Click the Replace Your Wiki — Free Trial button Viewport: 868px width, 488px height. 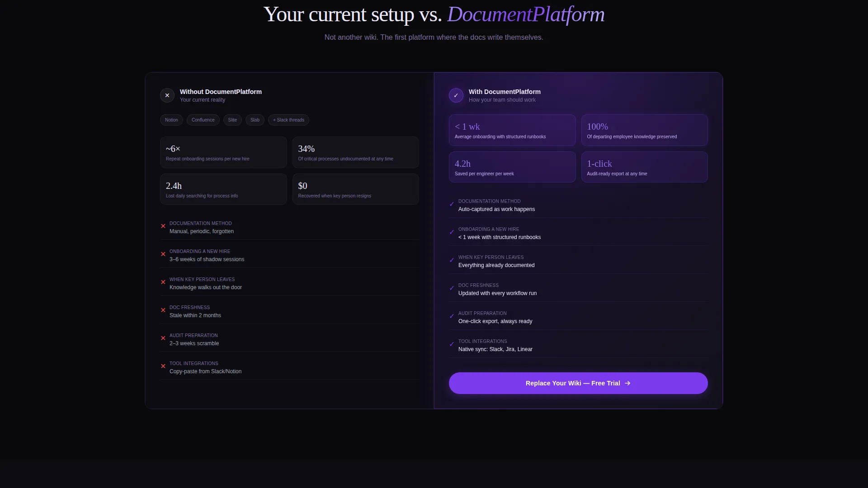[x=578, y=383]
